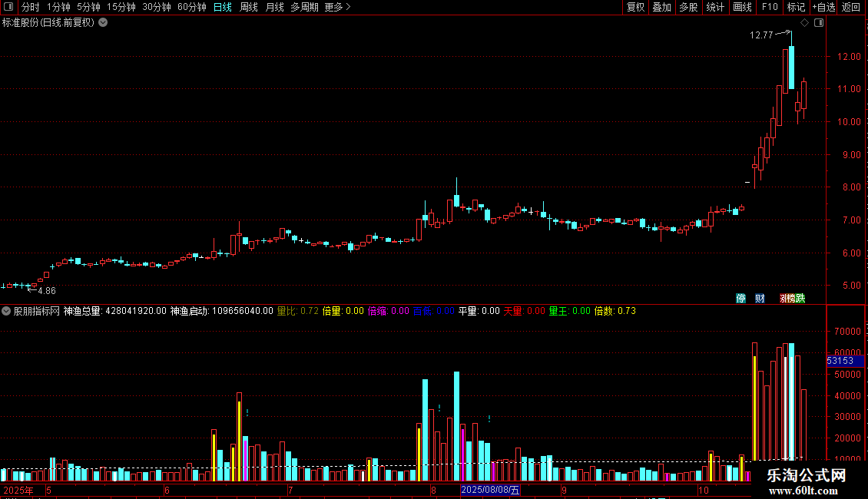Viewport: 868px width, 499px height.
Task: Click the blue 百低 0.00 readout
Action: point(434,311)
